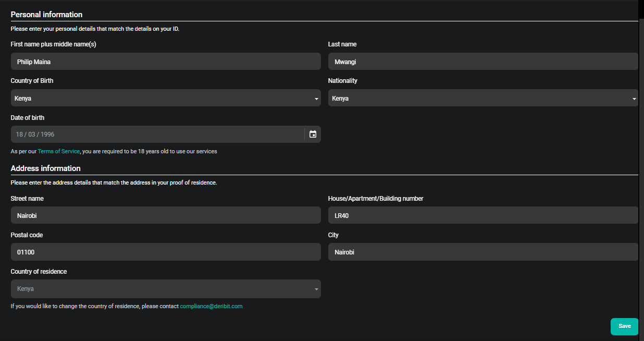Viewport: 644px width, 341px height.
Task: Click the Date of birth field
Action: pos(156,134)
